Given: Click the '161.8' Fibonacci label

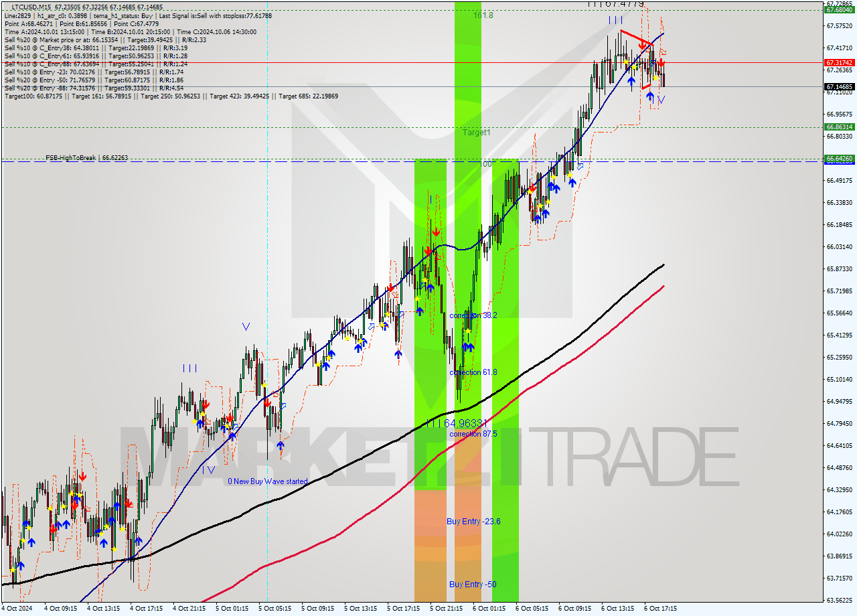Looking at the screenshot, I should (483, 15).
